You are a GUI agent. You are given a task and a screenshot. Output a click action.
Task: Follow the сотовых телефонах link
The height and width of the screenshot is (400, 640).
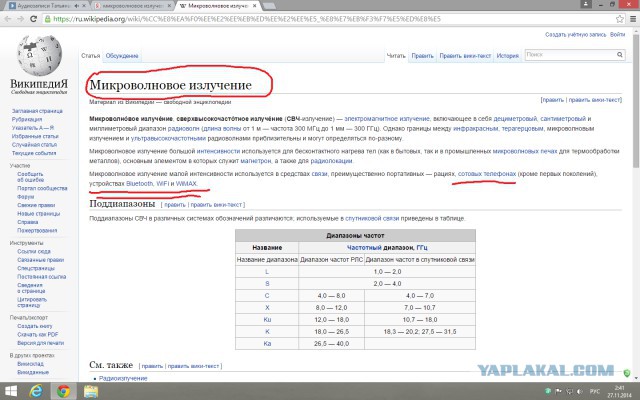point(487,174)
